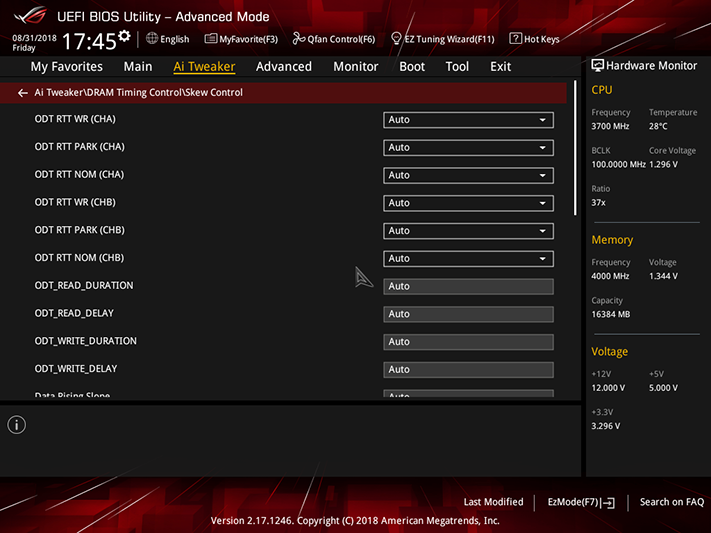This screenshot has width=711, height=533.
Task: Click the EZ Tuning Wizard bulb icon
Action: [x=396, y=39]
